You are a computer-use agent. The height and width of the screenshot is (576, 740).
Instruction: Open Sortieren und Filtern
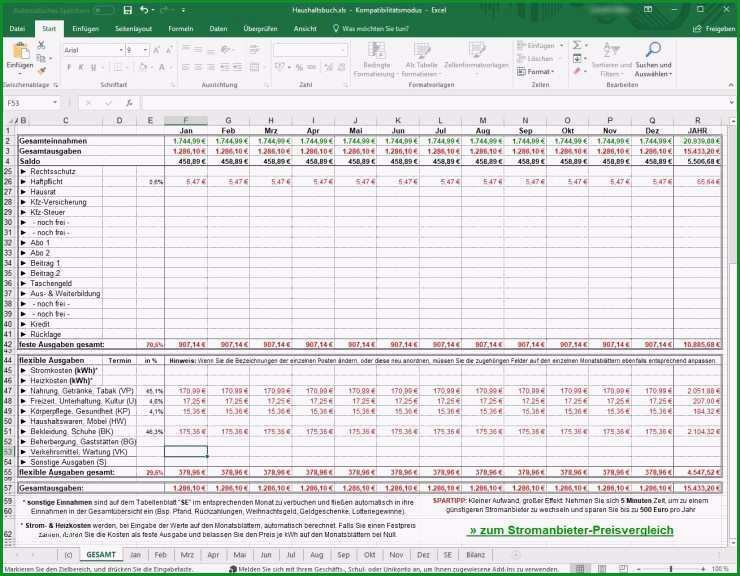(x=611, y=59)
